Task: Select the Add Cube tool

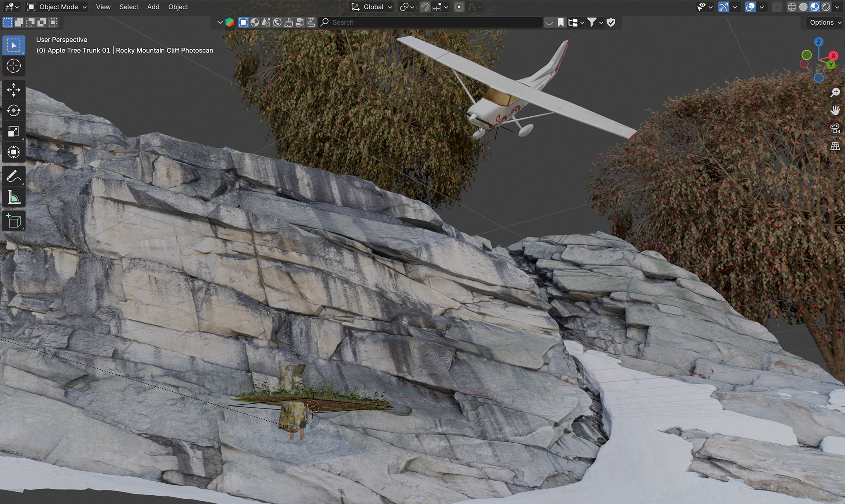Action: (x=14, y=221)
